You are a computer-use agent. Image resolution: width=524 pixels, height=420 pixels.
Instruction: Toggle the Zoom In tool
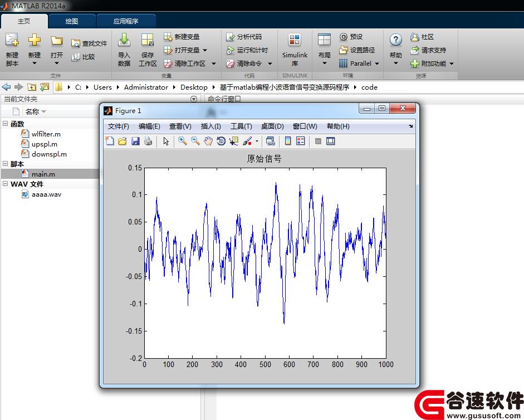coord(183,141)
